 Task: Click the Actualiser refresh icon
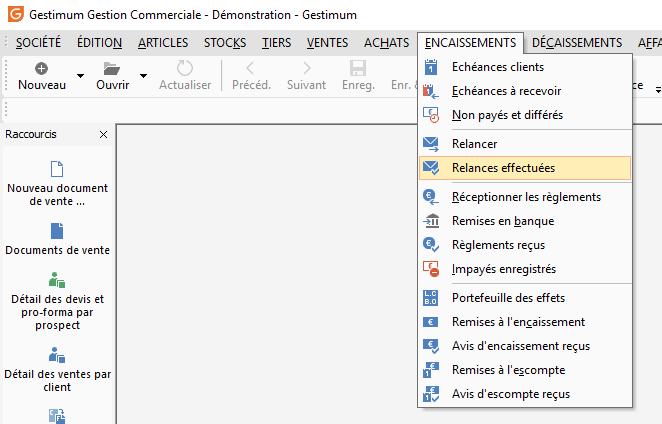click(x=184, y=68)
